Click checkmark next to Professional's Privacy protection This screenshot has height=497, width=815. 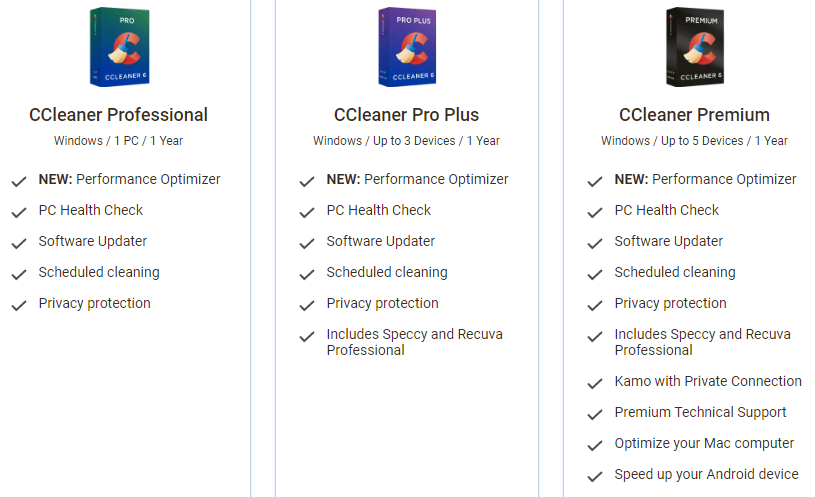[19, 305]
